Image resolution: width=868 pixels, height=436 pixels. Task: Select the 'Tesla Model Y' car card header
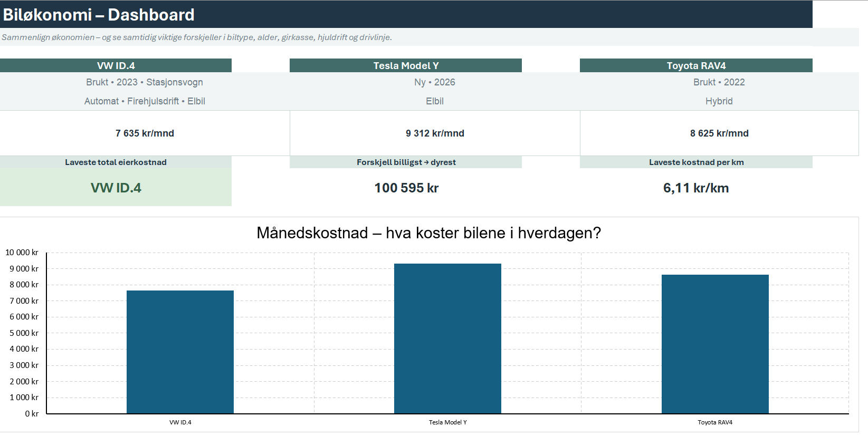(x=406, y=65)
